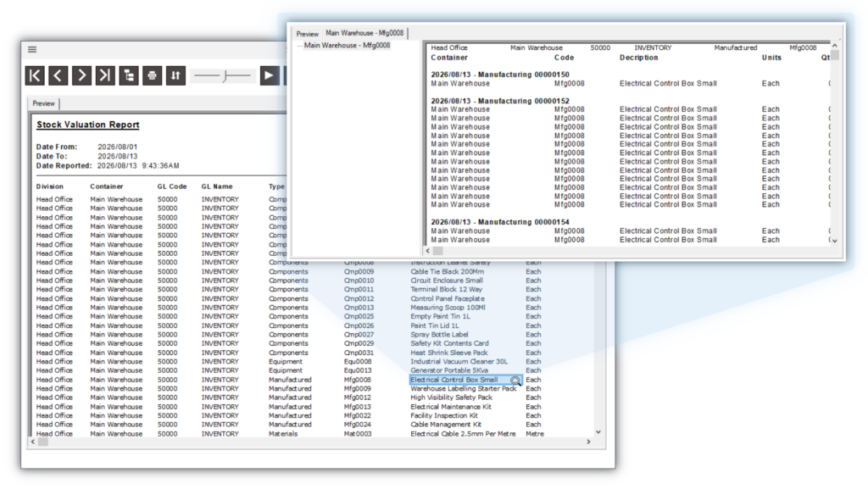Click drill-down vertical scrollbar down arrow

835,241
